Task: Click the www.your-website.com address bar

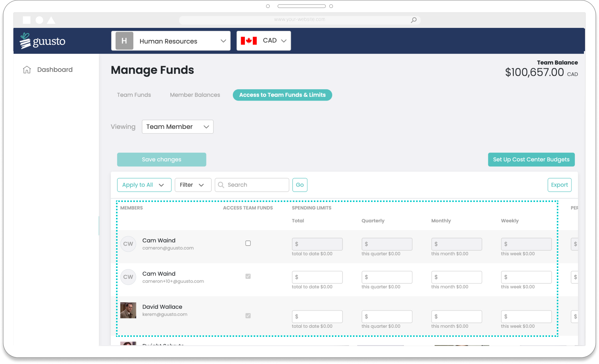Action: [300, 20]
